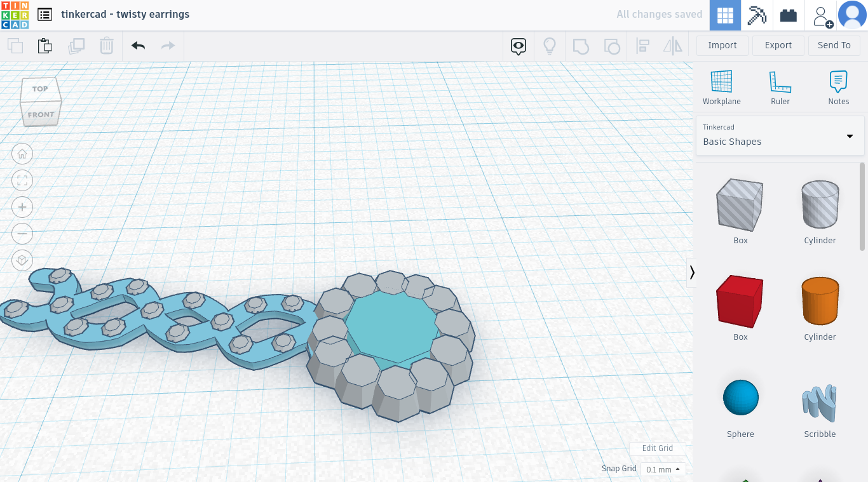
Task: Click the Edit Grid button
Action: pos(657,448)
